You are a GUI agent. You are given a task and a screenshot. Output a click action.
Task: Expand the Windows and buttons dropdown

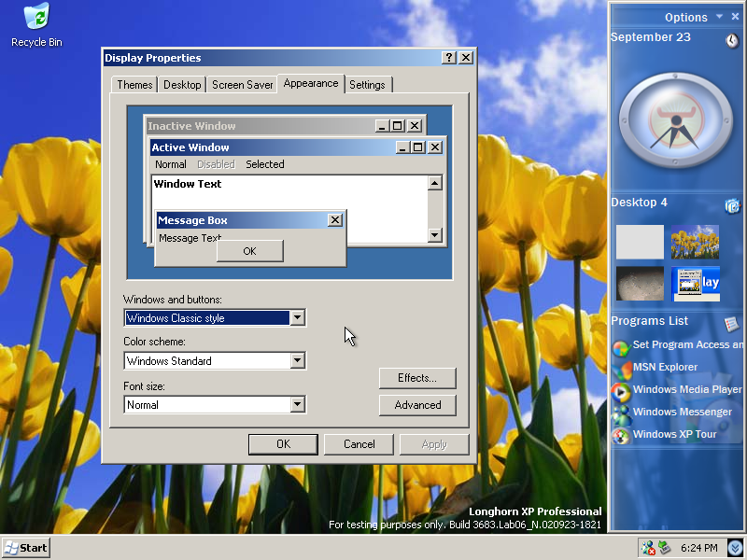[297, 318]
